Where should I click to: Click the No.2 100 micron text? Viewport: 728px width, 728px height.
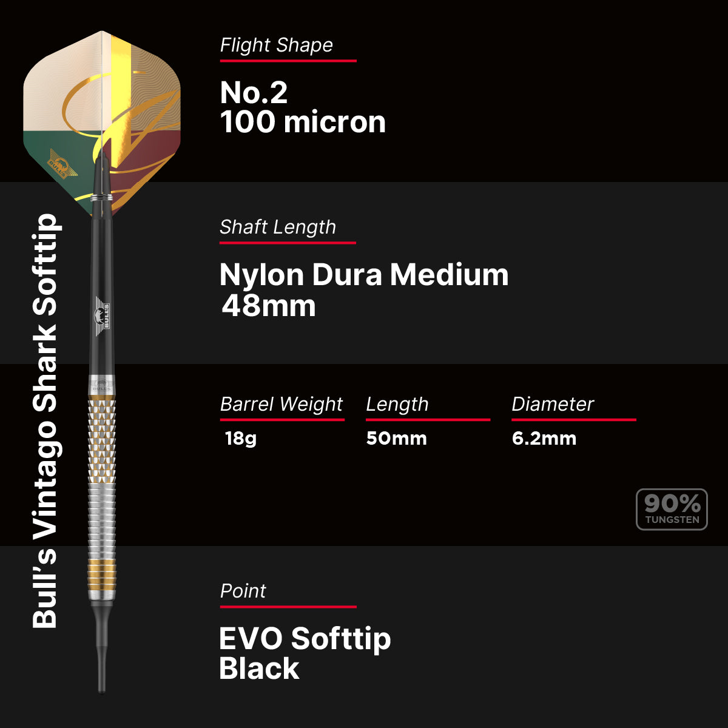[303, 107]
